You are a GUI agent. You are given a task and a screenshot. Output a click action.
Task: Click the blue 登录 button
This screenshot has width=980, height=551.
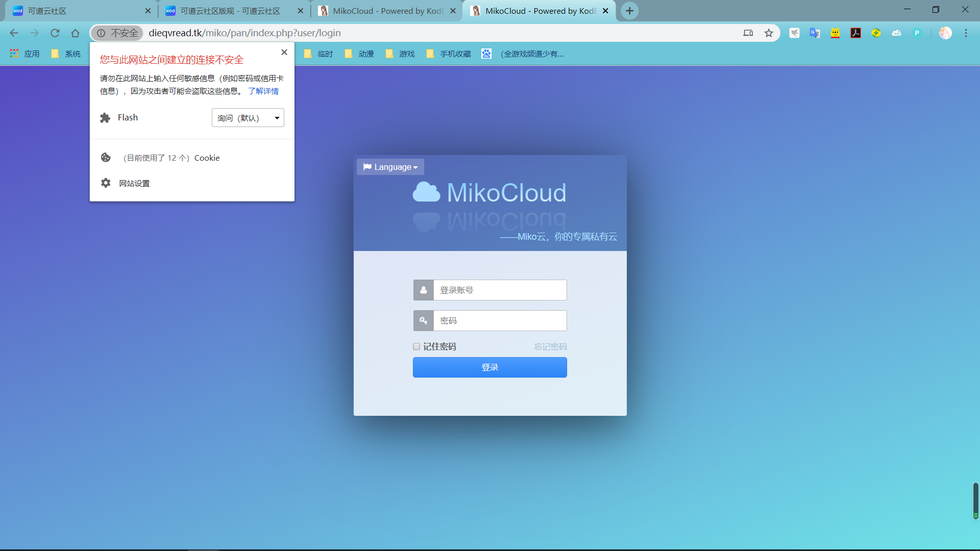click(490, 367)
